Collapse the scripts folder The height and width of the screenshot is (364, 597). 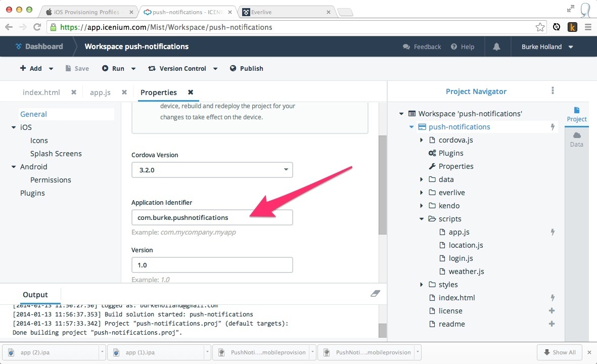coord(422,219)
